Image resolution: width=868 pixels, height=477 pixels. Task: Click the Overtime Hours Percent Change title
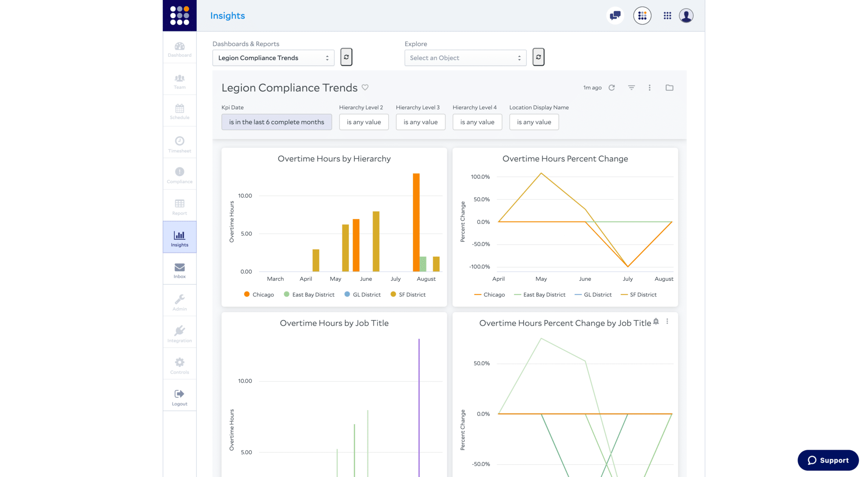(x=565, y=158)
